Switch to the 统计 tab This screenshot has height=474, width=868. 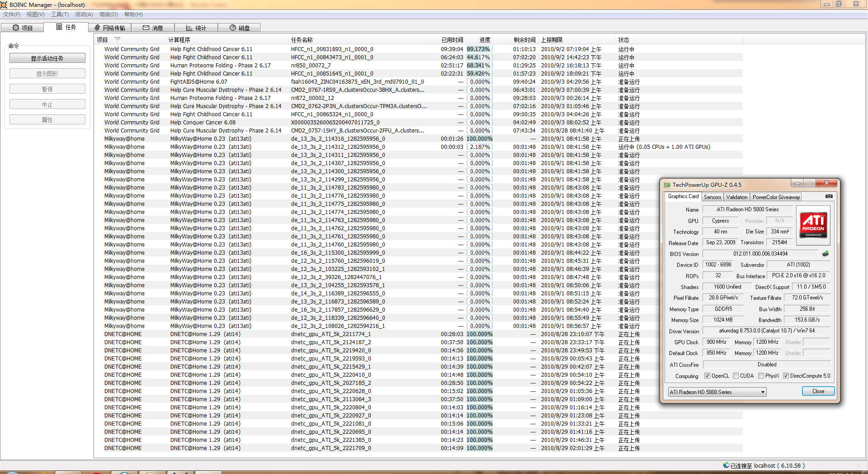click(196, 28)
